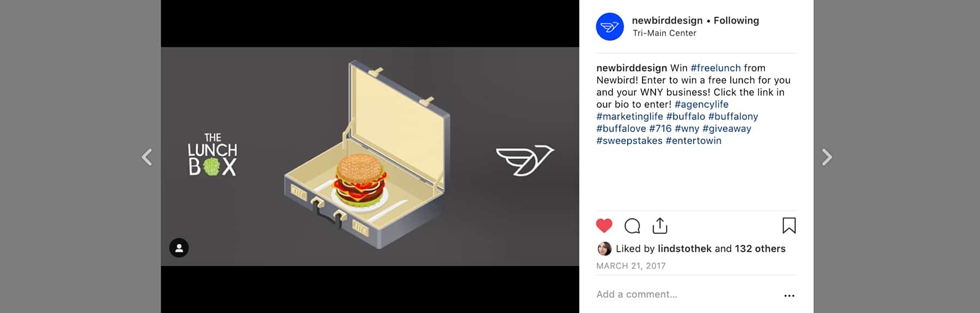Open the Tri-Main Center location link

pyautogui.click(x=664, y=33)
